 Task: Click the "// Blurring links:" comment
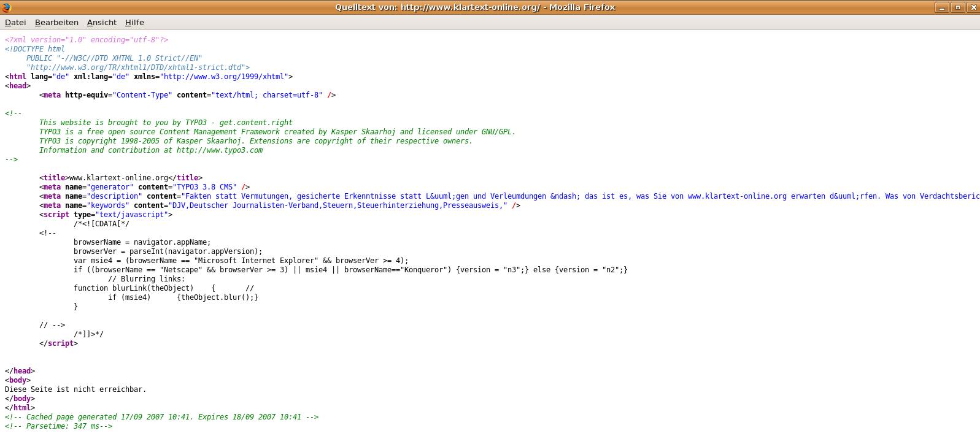pos(147,279)
